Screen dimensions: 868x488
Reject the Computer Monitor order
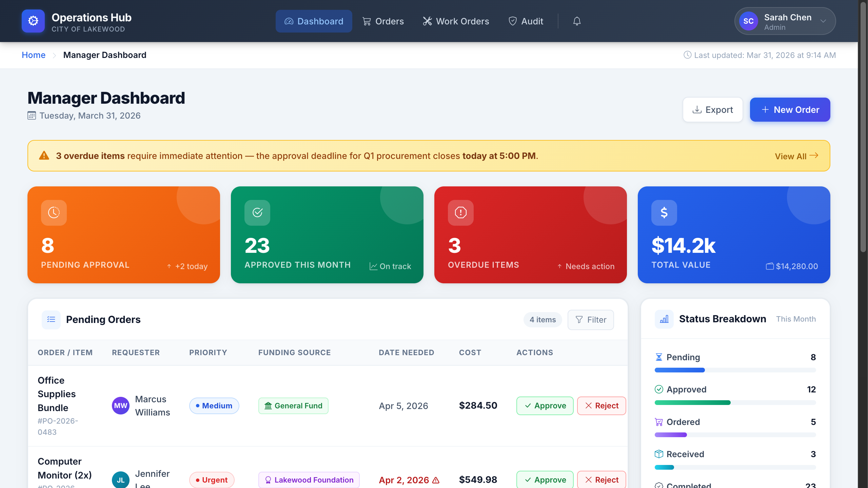tap(601, 480)
